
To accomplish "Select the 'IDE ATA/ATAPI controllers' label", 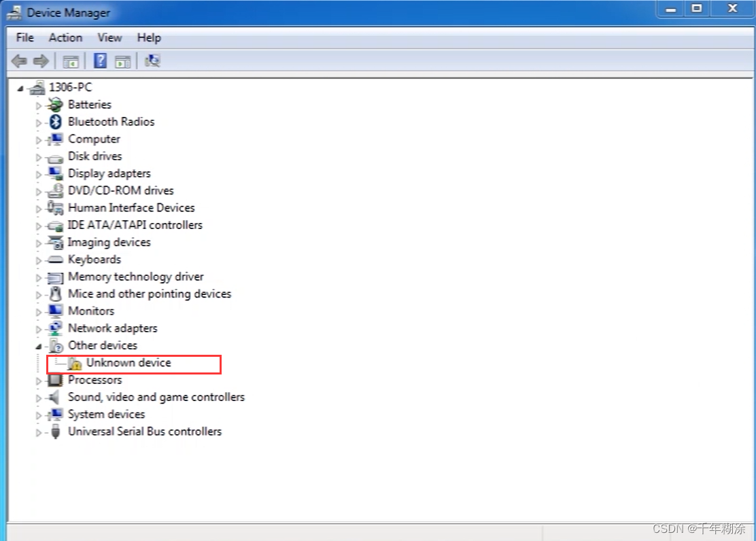I will coord(135,225).
